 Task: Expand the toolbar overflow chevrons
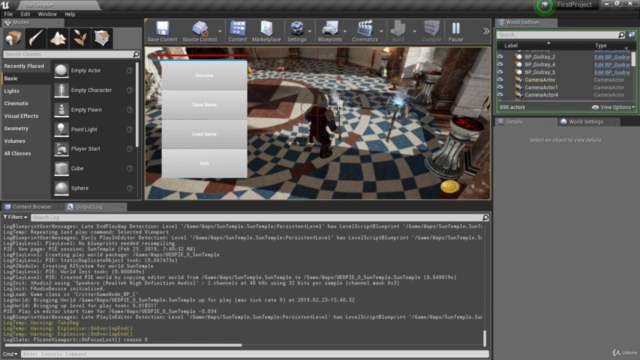pyautogui.click(x=486, y=31)
